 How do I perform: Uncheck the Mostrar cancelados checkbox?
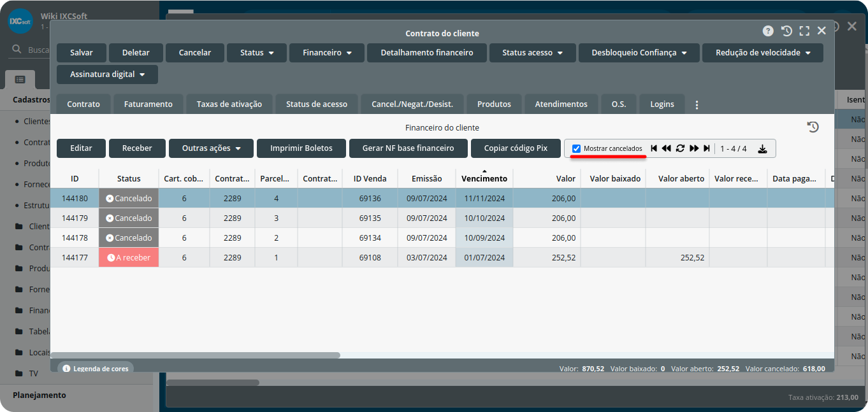pos(576,148)
